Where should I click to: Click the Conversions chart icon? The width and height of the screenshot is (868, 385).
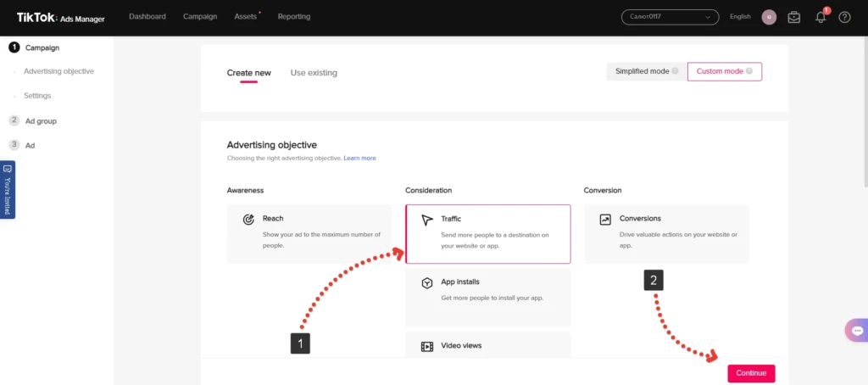tap(605, 220)
